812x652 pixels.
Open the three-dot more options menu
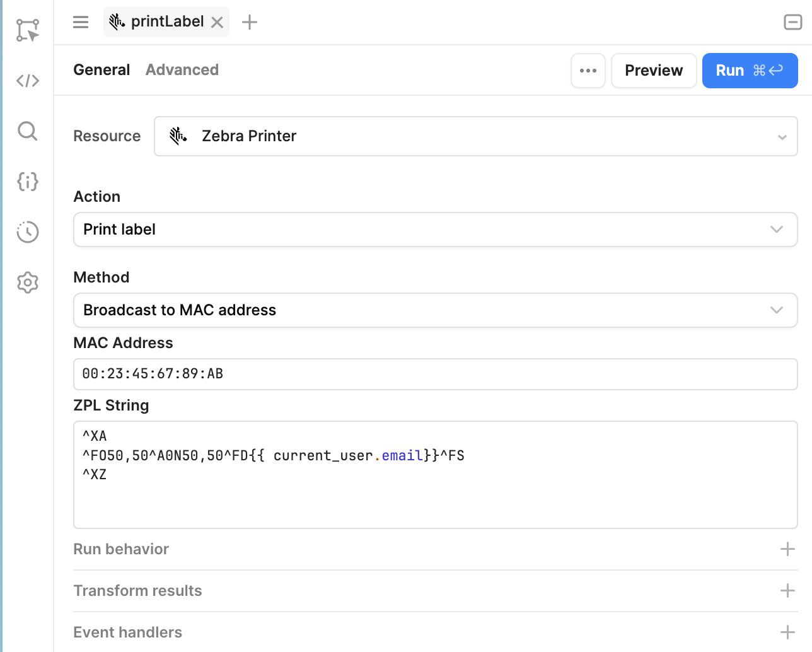[588, 71]
